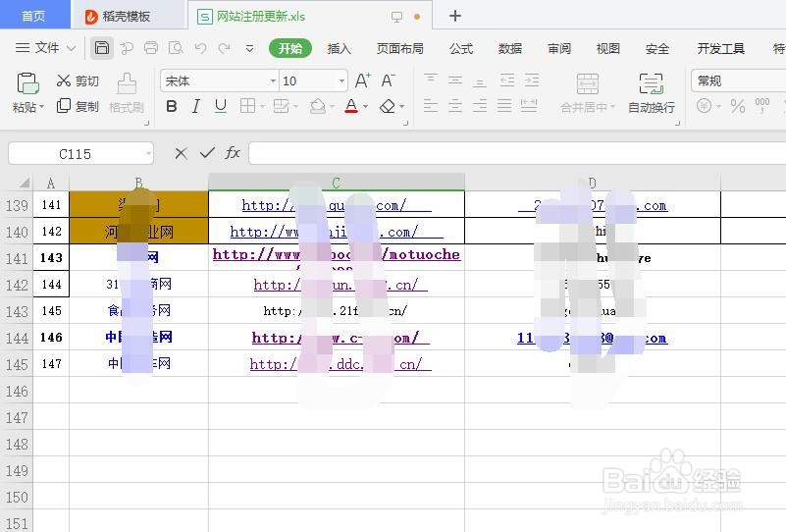Open Print Preview icon
Image resolution: width=786 pixels, height=532 pixels.
coord(176,48)
